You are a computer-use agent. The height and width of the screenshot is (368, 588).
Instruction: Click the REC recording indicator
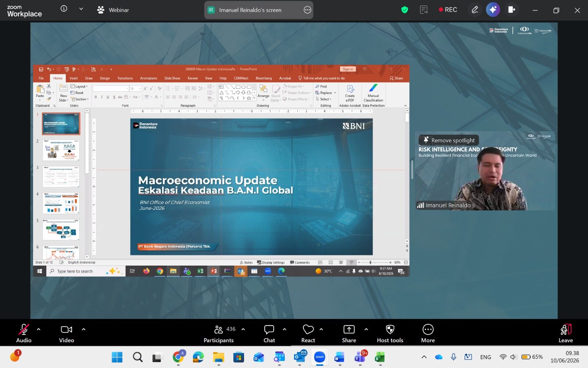click(448, 10)
